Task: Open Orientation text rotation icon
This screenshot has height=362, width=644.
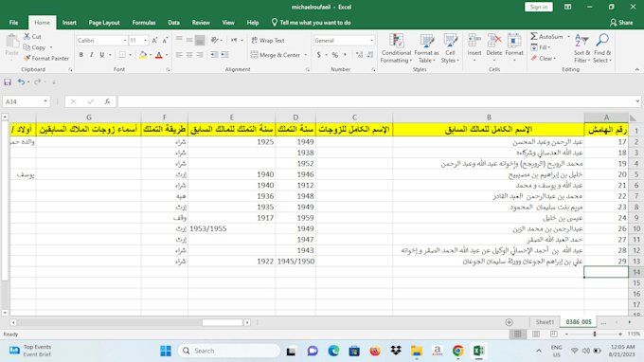Action: point(215,40)
